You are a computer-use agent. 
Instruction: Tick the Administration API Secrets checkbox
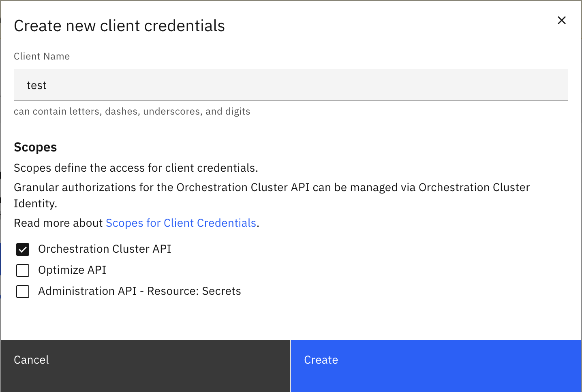tap(23, 292)
